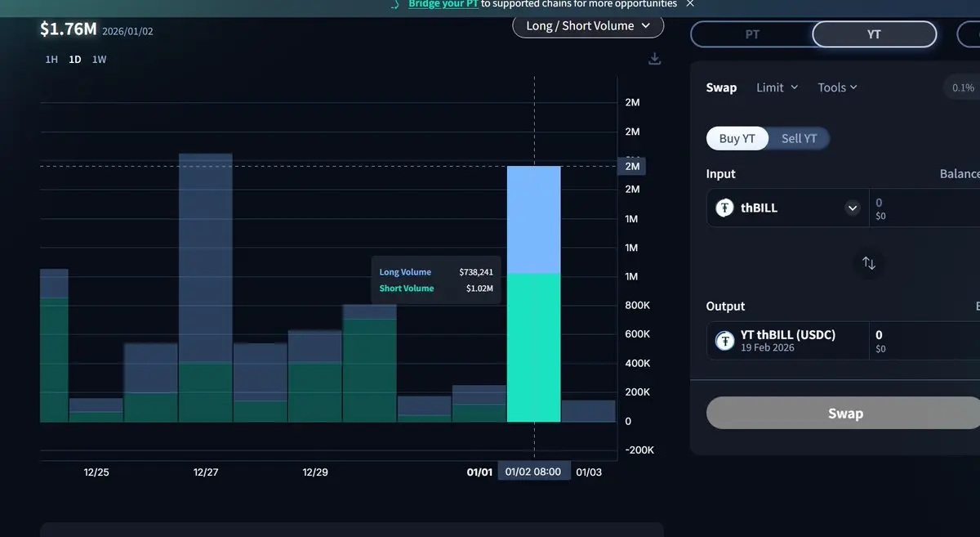Switch to the YT tab
Viewport: 980px width, 537px height.
pyautogui.click(x=874, y=34)
